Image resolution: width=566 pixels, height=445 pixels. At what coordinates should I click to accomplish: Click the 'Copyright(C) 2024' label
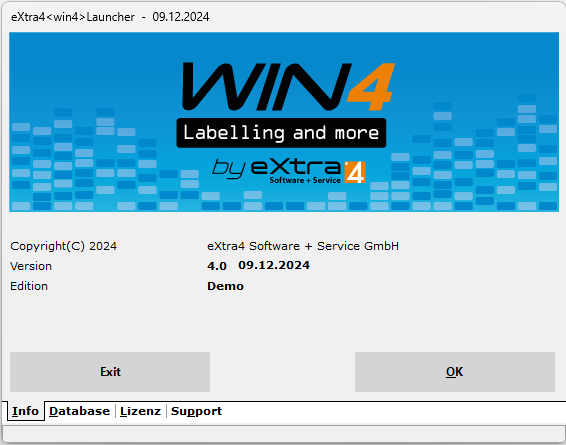pyautogui.click(x=64, y=246)
